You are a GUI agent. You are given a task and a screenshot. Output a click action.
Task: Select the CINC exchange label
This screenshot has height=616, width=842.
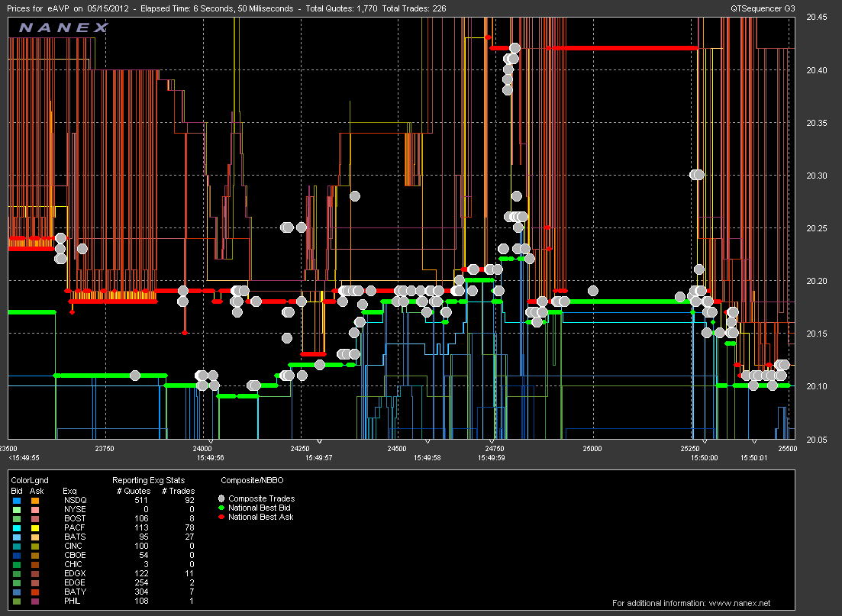tap(73, 546)
